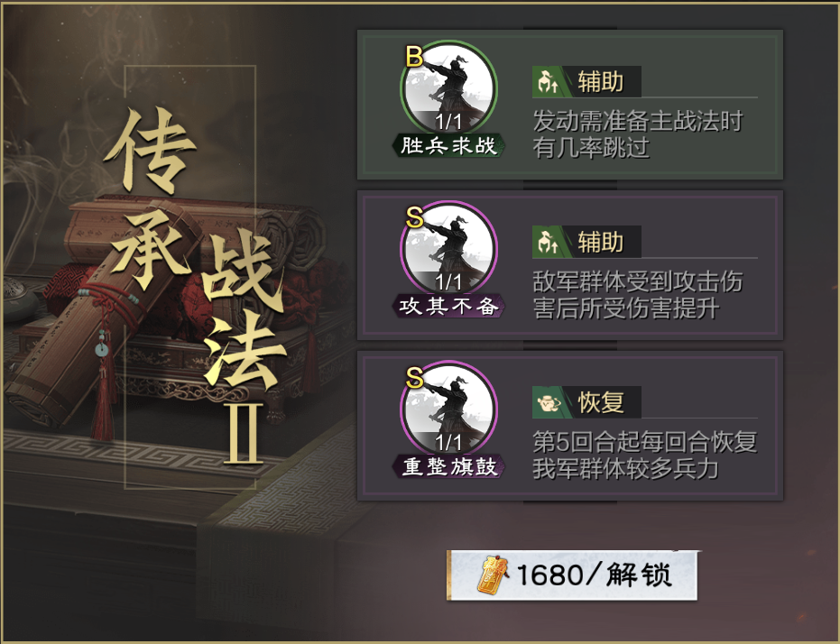The height and width of the screenshot is (644, 840).
Task: Select the 攻其不备 S-rank skill portrait
Action: [449, 248]
